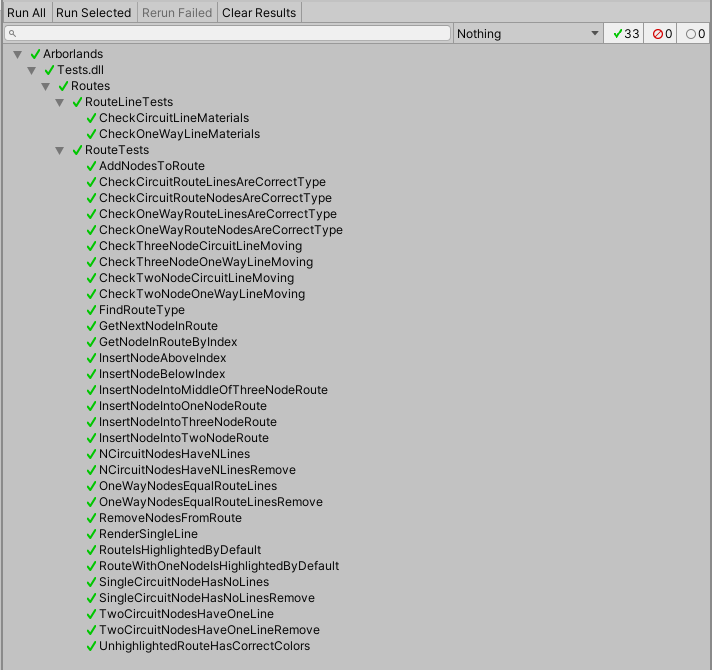The height and width of the screenshot is (670, 712).
Task: Select the TwoCircuitNodesHaveOneLine test
Action: [x=186, y=614]
